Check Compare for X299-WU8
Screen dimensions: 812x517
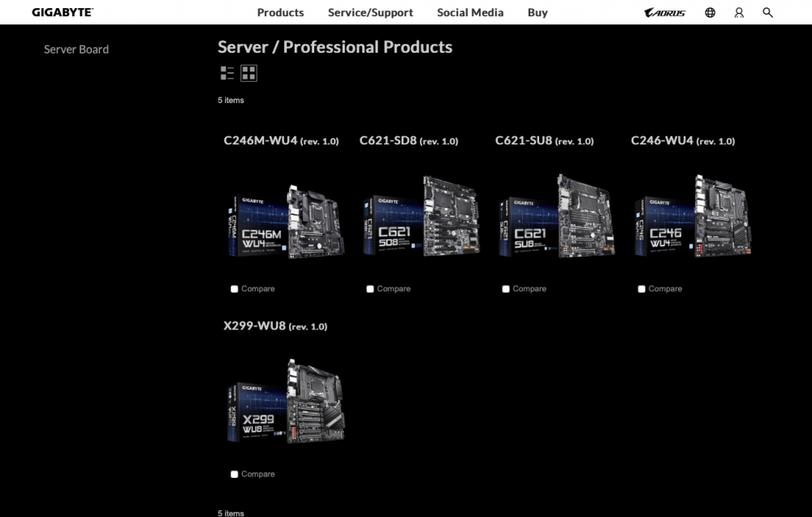pyautogui.click(x=234, y=474)
